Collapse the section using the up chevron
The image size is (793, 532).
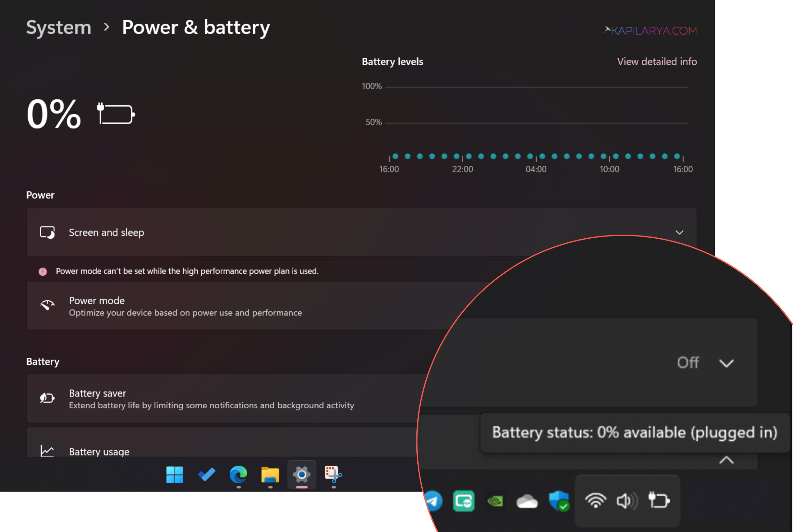click(x=727, y=460)
